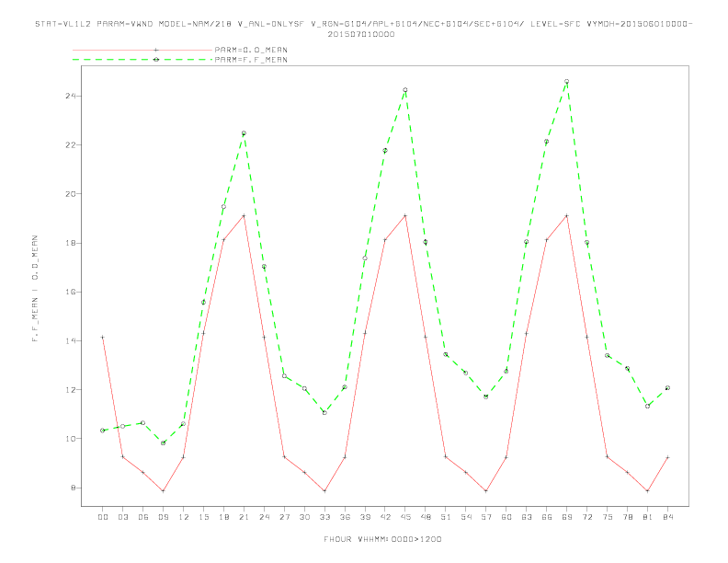Click x-axis tick label 09
This screenshot has width=728, height=563.
(163, 517)
